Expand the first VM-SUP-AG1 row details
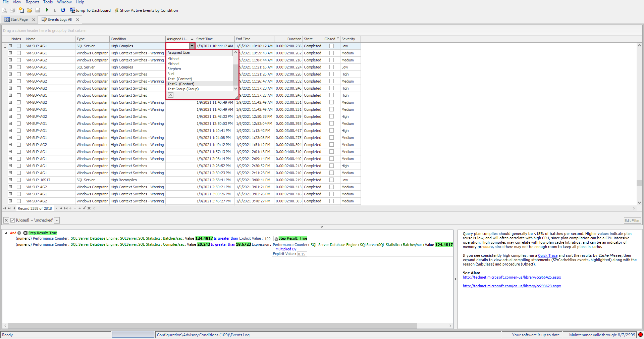 (x=10, y=46)
